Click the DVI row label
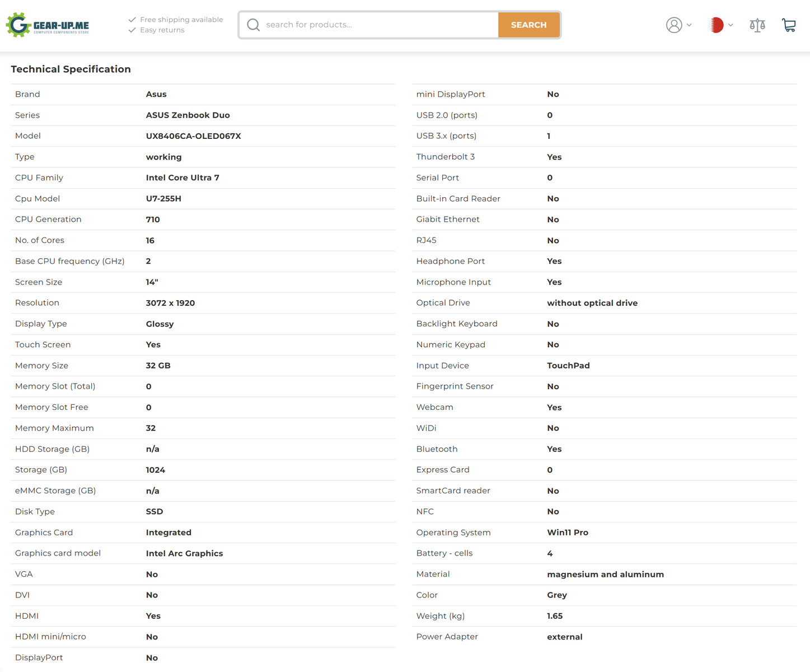 click(22, 595)
